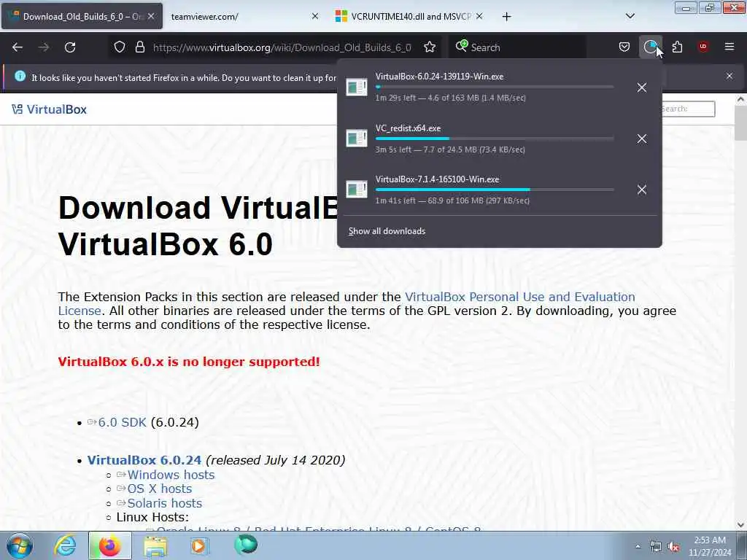Click the VirtualBox-6.0.24 file icon
Viewport: 747px width, 560px height.
coord(356,87)
